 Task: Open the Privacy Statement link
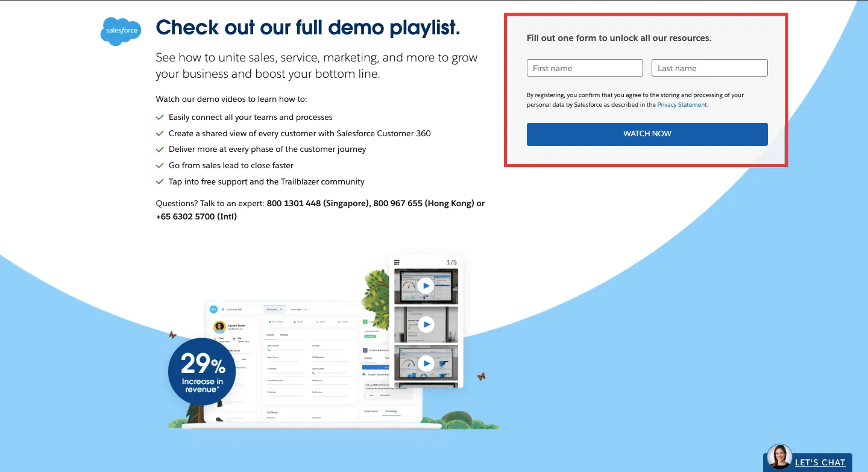coord(682,105)
